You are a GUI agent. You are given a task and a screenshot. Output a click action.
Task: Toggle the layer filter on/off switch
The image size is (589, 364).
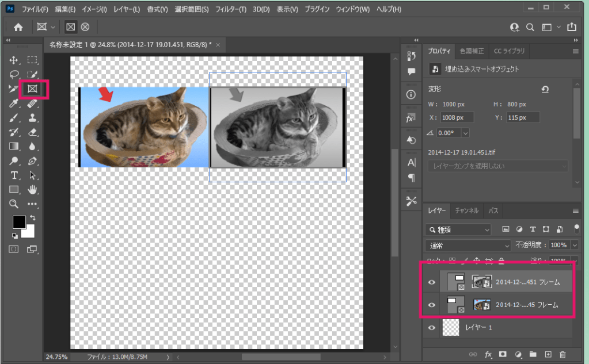pos(576,228)
